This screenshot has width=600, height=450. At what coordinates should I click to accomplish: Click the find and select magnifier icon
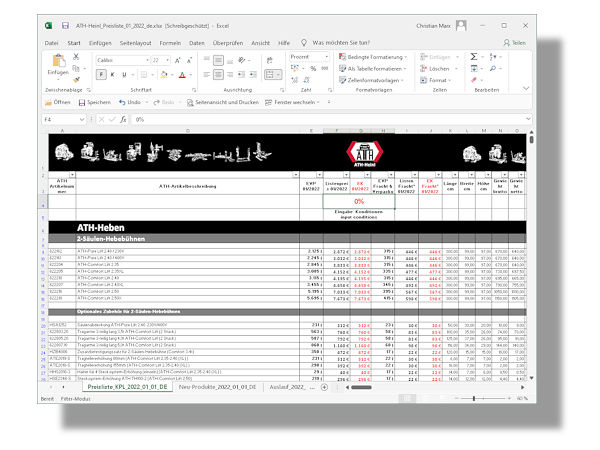[x=493, y=68]
